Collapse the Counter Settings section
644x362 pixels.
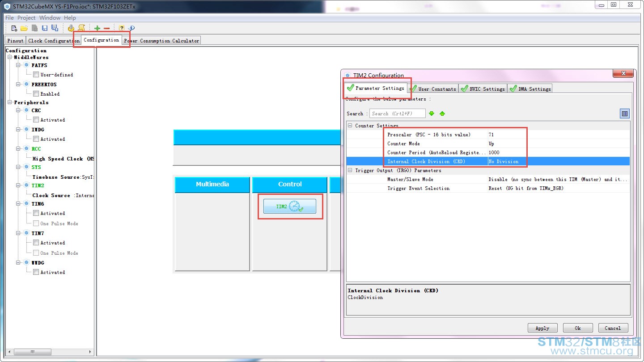click(x=350, y=126)
